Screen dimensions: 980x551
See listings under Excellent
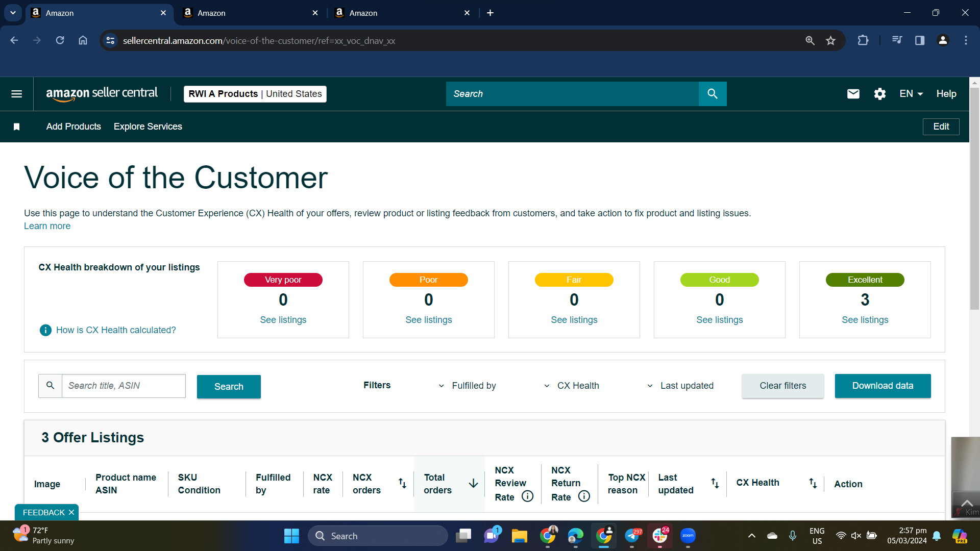tap(865, 320)
